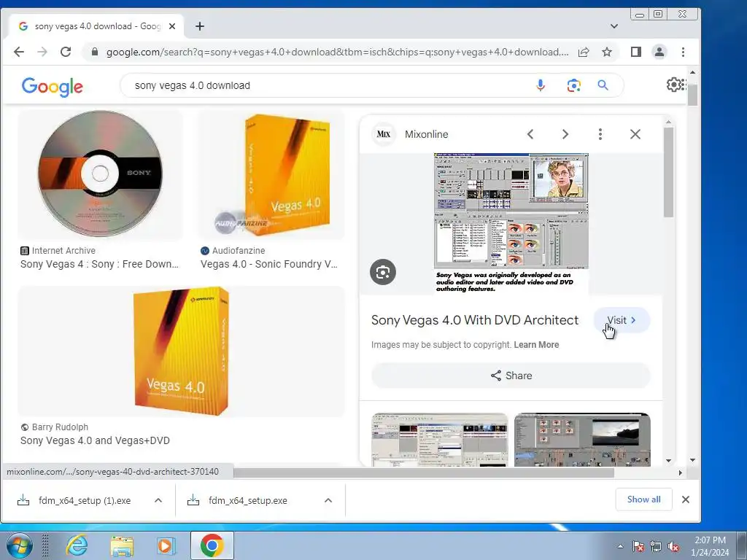747x560 pixels.
Task: Open the large Sony Vegas screenshot preview
Action: 511,223
